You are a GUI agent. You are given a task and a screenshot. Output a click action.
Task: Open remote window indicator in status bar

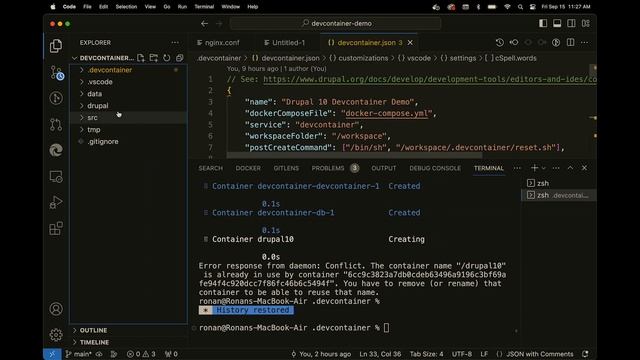(x=52, y=354)
